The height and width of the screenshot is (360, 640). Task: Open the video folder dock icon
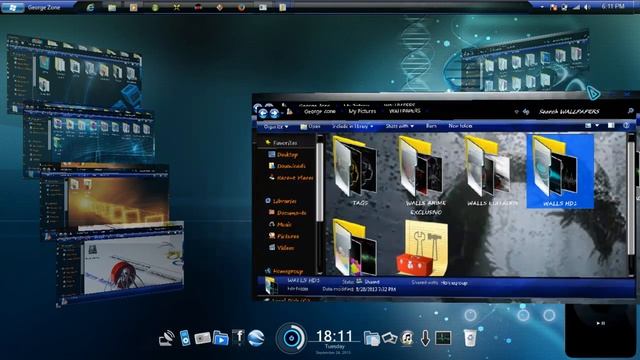tap(220, 338)
